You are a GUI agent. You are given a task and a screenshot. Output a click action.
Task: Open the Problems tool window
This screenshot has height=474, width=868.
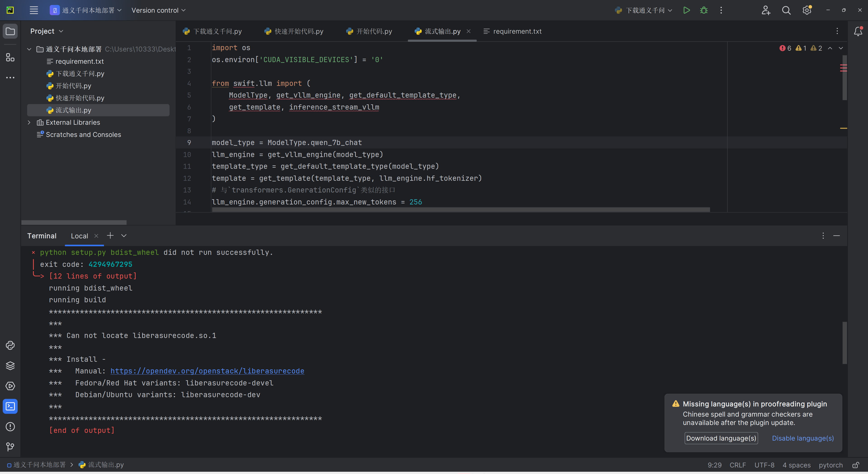click(10, 427)
